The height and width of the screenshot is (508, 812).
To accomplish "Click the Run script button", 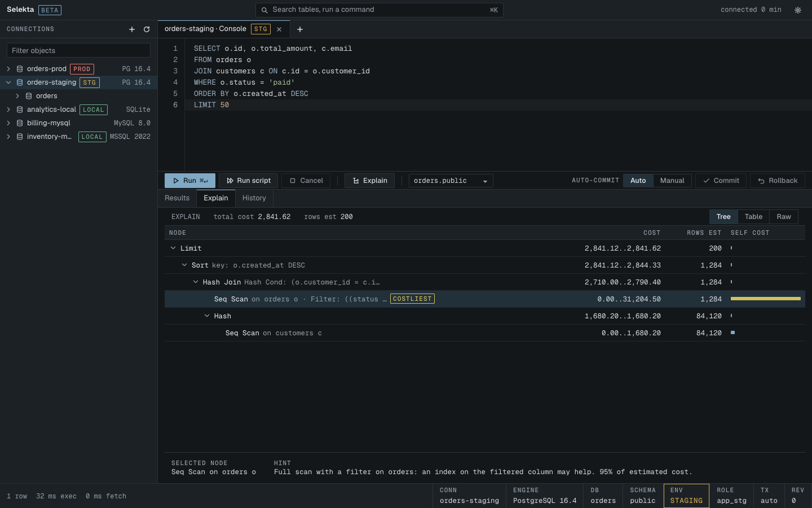I will (248, 181).
